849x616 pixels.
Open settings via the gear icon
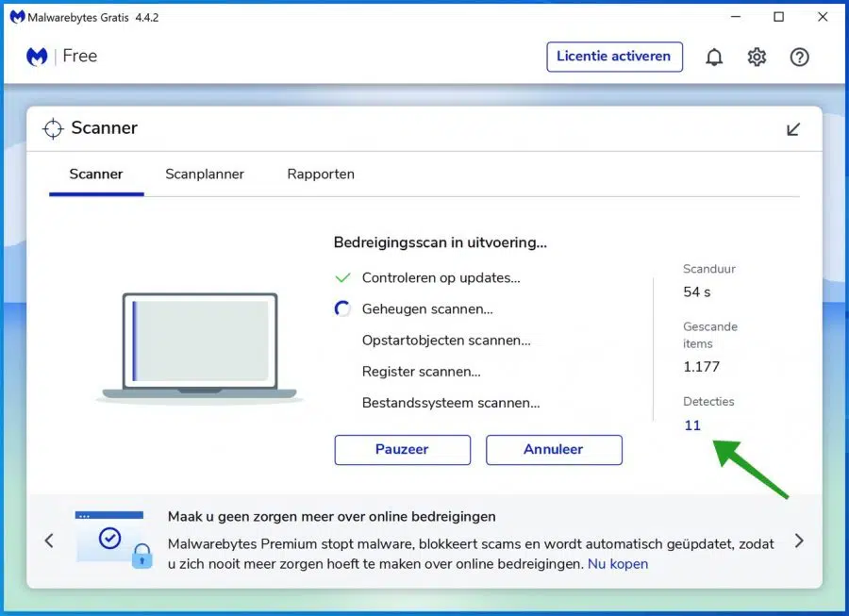[757, 57]
